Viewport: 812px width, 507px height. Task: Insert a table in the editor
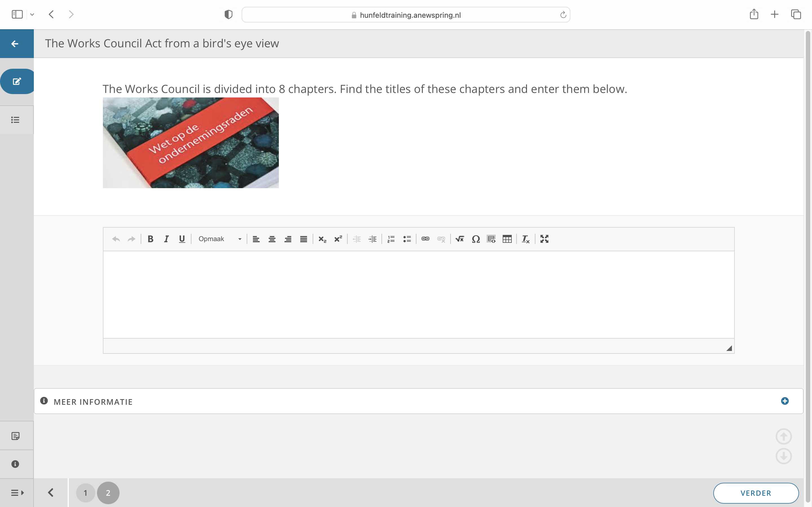click(x=507, y=239)
